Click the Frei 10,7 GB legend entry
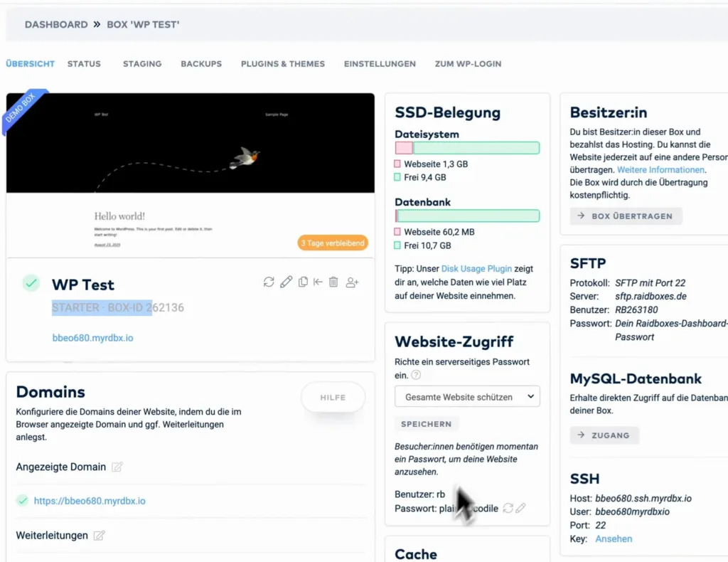Viewport: 728px width, 562px height. click(422, 245)
